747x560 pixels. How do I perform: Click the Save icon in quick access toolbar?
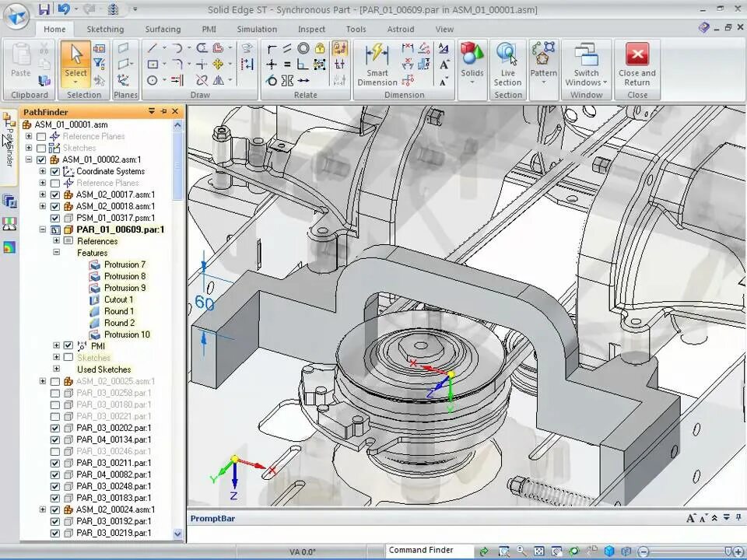click(44, 9)
